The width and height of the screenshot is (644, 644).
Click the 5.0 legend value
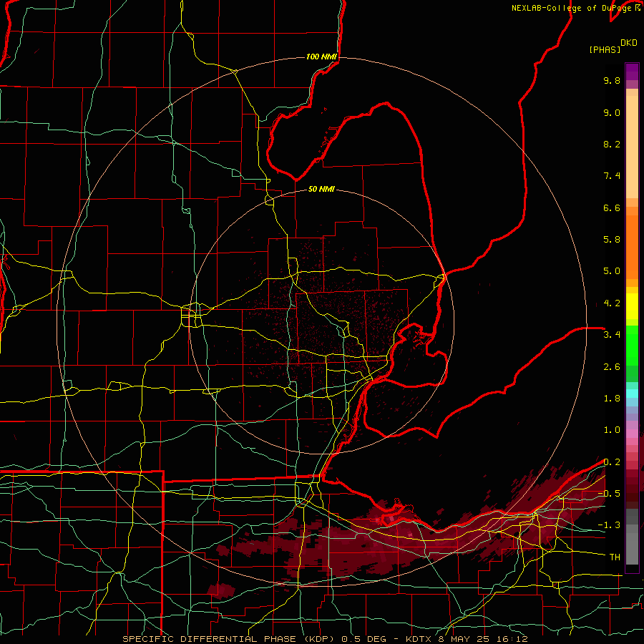612,271
